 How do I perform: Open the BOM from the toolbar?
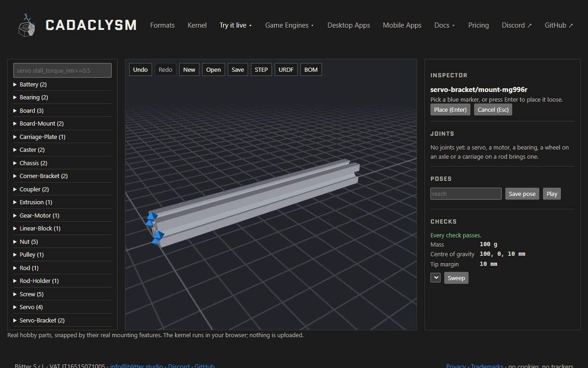click(x=311, y=69)
